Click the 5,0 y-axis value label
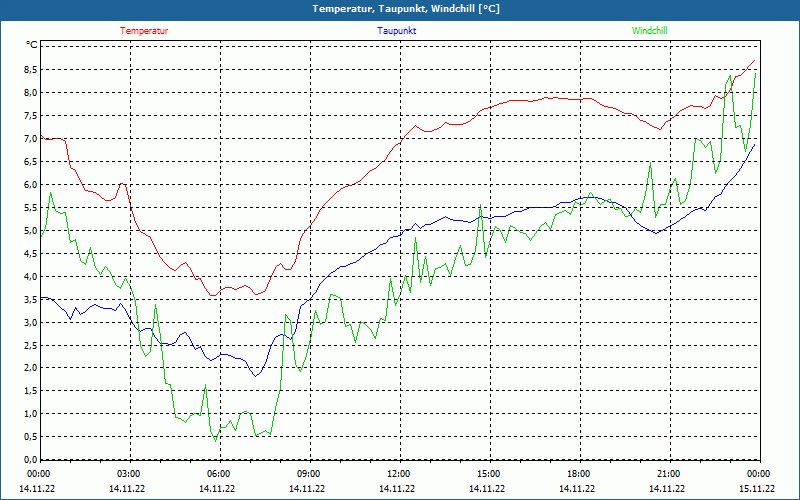 click(x=31, y=230)
